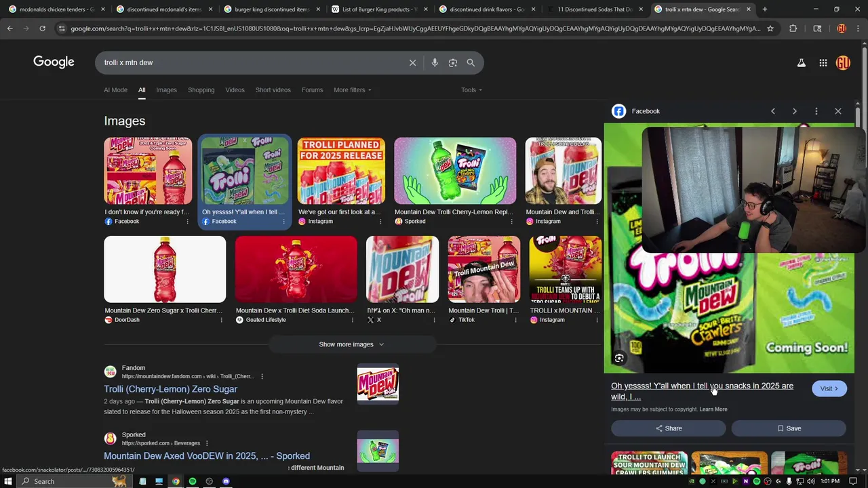Open Sporked Cherry-Lemon image thumbnail
The height and width of the screenshot is (488, 868).
455,171
